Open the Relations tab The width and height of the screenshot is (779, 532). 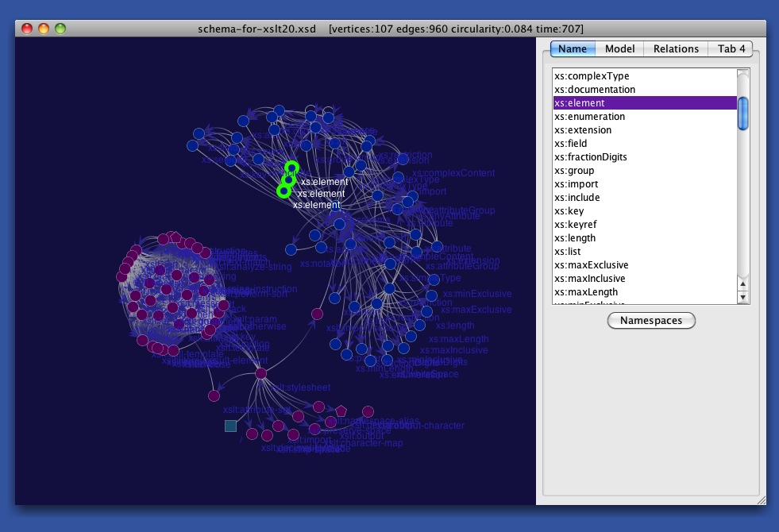click(x=676, y=48)
